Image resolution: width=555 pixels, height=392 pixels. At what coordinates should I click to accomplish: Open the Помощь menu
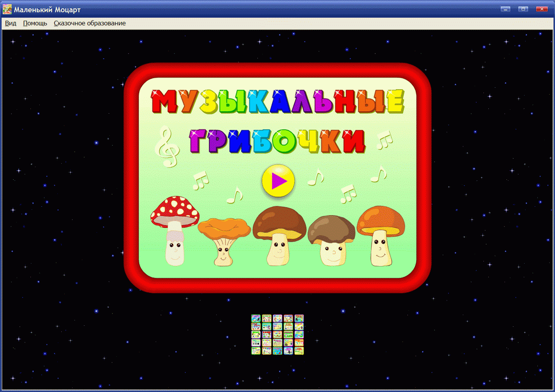pyautogui.click(x=35, y=24)
